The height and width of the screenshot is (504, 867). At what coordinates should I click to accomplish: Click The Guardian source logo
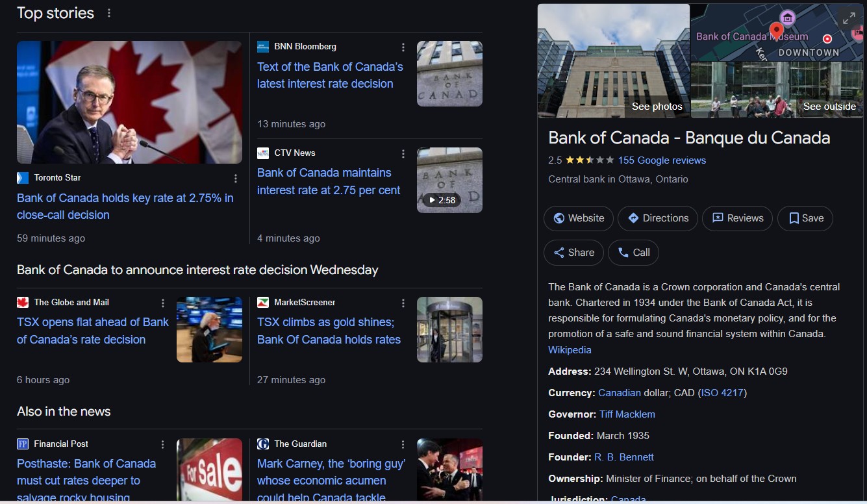263,444
